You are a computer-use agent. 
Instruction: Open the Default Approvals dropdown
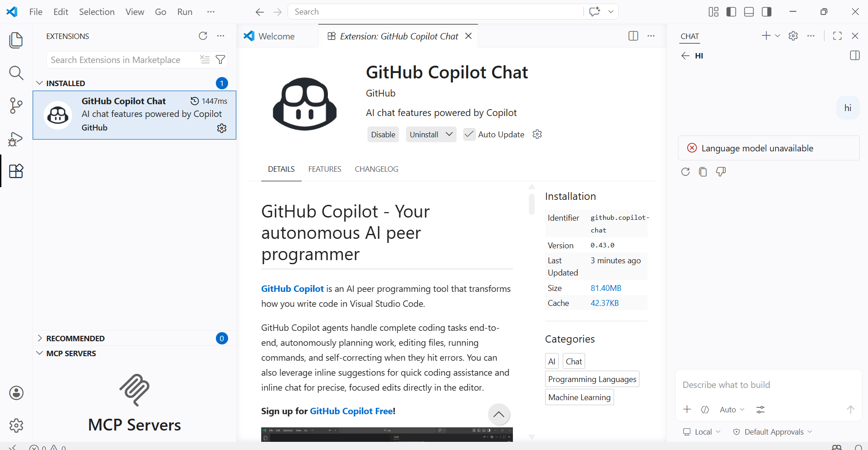click(772, 432)
